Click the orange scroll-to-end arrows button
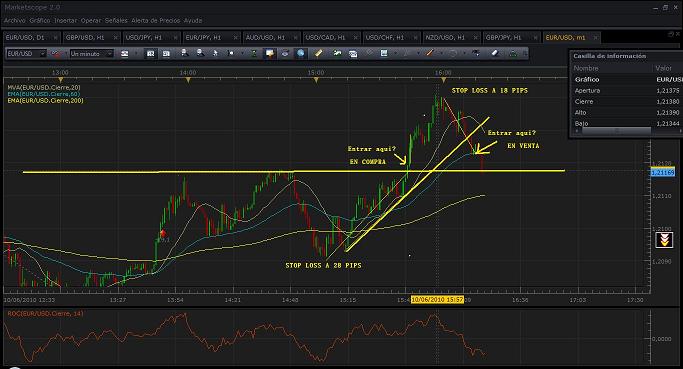 coord(664,240)
